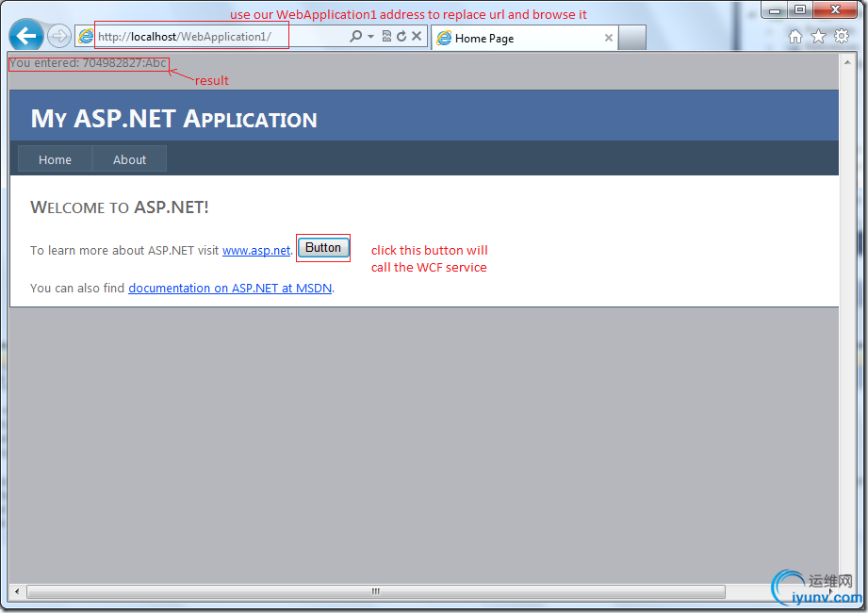Open the About navigation menu item
868x613 pixels.
[129, 159]
